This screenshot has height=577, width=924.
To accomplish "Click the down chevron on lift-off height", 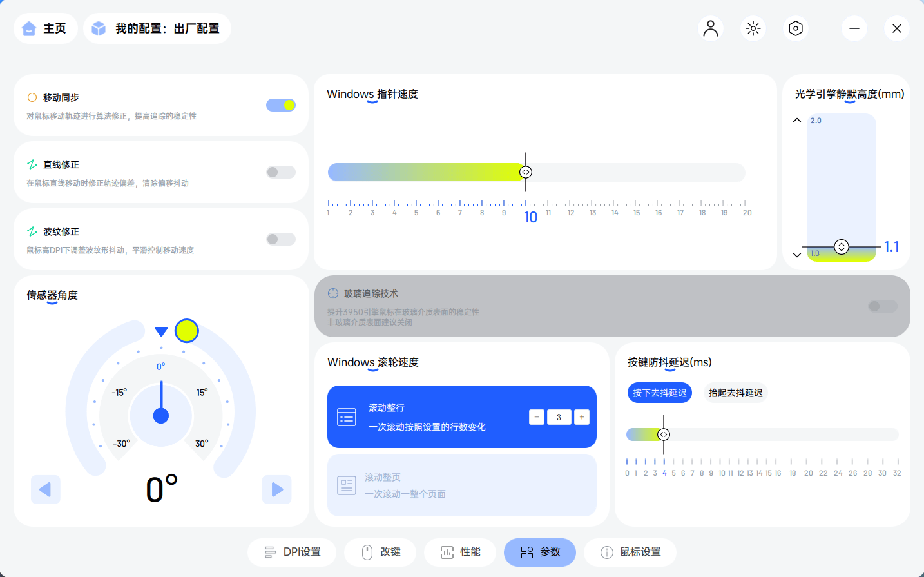I will pyautogui.click(x=797, y=254).
